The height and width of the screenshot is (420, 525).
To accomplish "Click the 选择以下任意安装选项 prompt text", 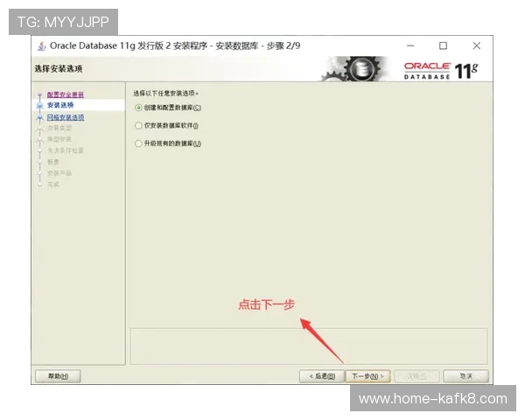I will click(165, 94).
